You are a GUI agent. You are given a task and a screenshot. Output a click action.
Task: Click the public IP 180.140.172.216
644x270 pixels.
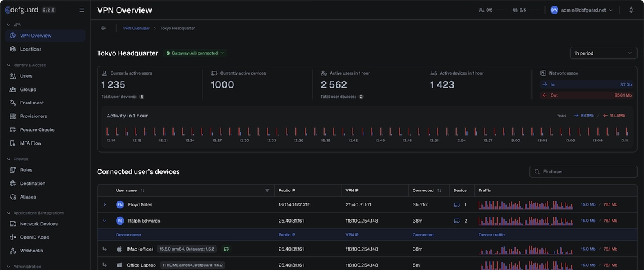(295, 204)
